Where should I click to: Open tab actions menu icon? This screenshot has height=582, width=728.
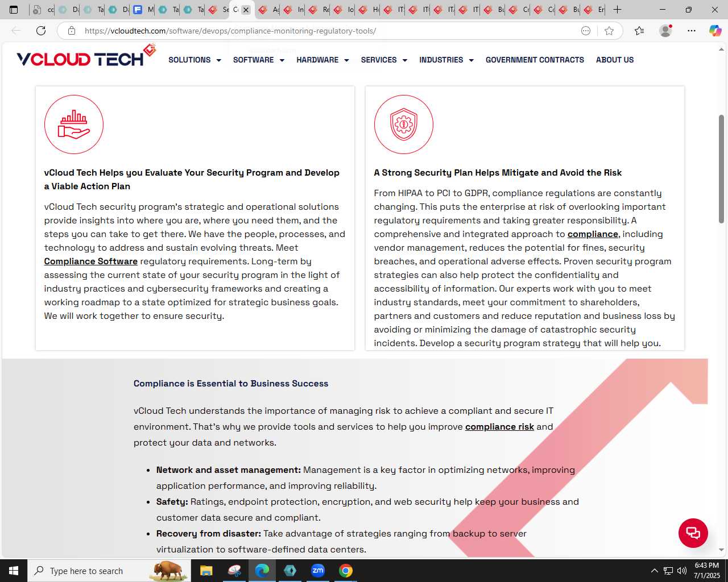click(x=14, y=10)
